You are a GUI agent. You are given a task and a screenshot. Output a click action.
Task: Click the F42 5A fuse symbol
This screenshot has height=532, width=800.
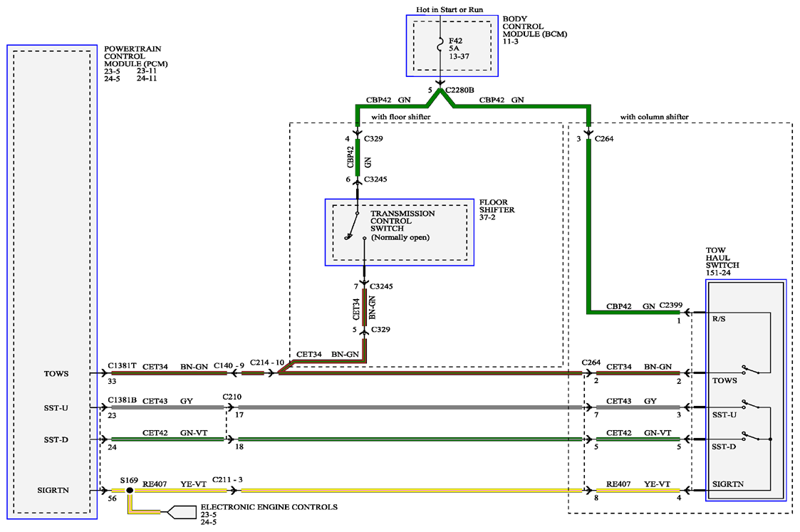point(440,46)
